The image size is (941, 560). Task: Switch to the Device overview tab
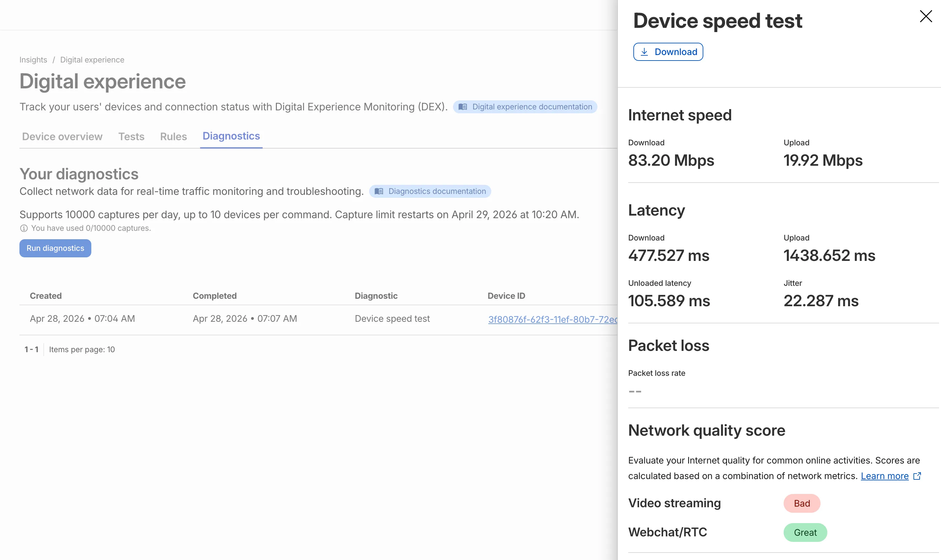62,137
